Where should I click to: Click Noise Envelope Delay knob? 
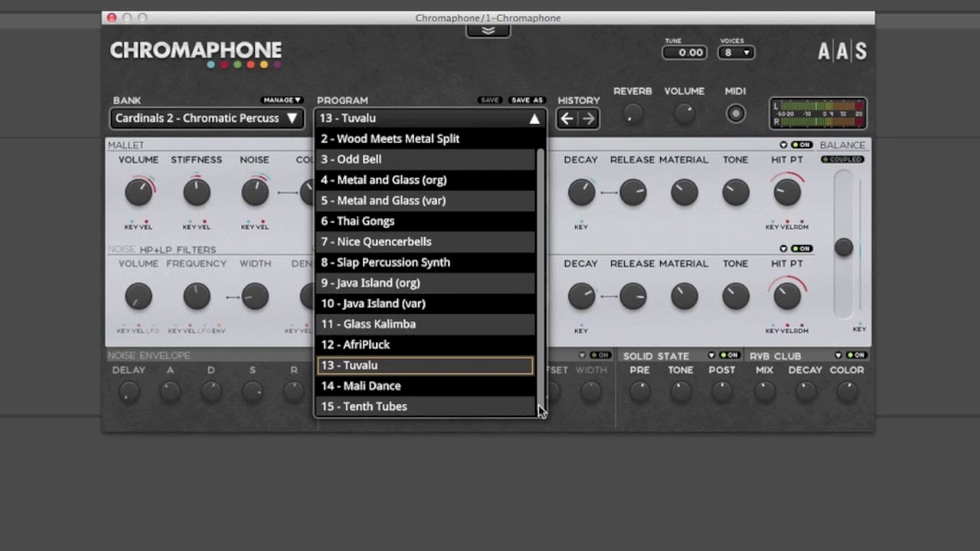point(129,393)
